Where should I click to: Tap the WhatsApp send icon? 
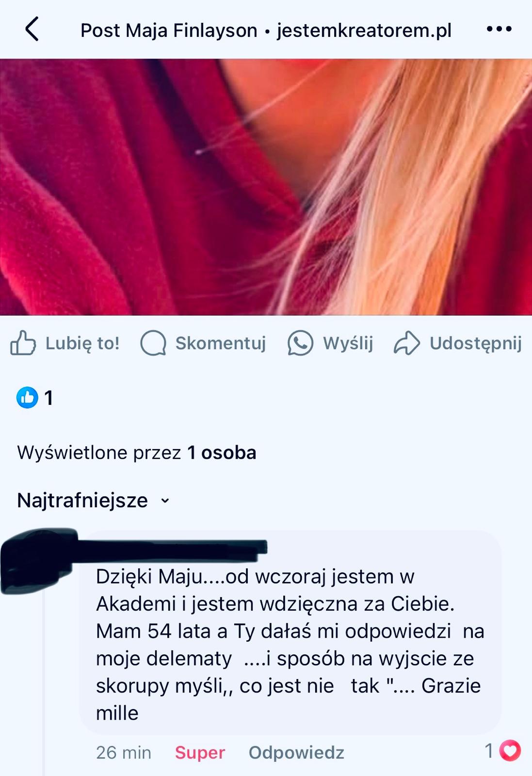pyautogui.click(x=300, y=343)
